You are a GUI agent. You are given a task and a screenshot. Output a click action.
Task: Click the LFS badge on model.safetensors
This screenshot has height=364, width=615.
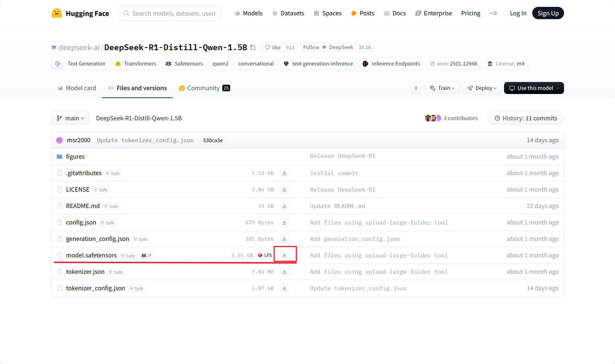[265, 255]
